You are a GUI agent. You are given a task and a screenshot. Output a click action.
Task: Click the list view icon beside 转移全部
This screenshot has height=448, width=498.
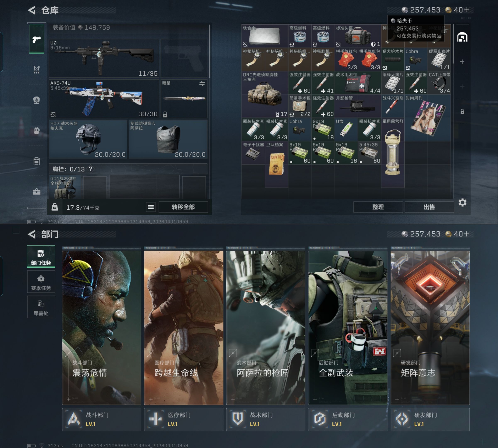[151, 207]
